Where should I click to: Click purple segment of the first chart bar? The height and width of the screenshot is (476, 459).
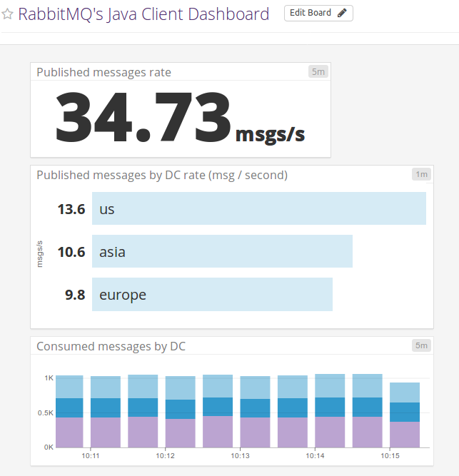click(x=69, y=432)
